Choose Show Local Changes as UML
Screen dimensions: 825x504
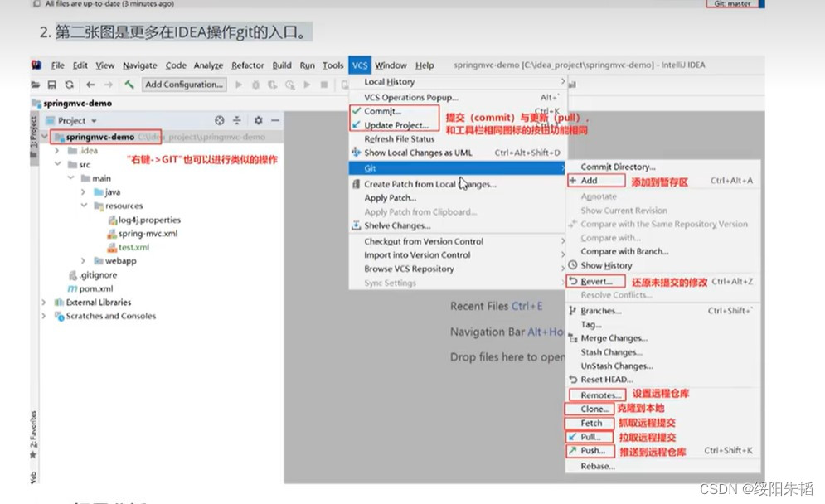coord(458,153)
